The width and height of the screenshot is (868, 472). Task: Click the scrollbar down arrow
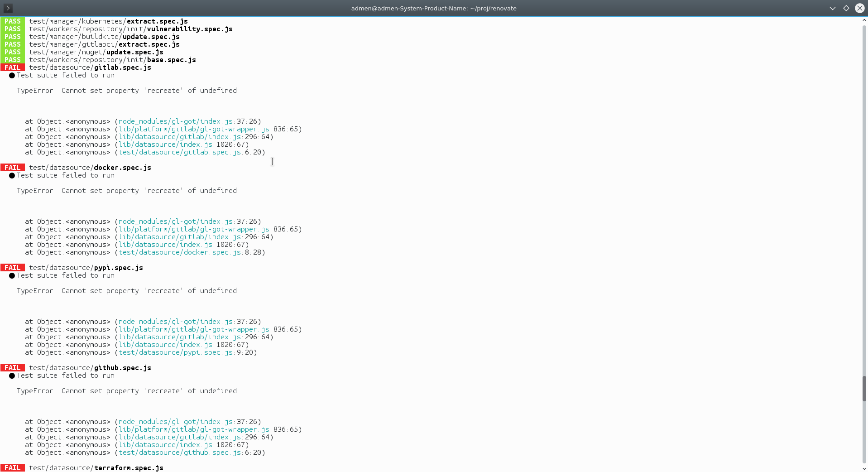[864, 468]
